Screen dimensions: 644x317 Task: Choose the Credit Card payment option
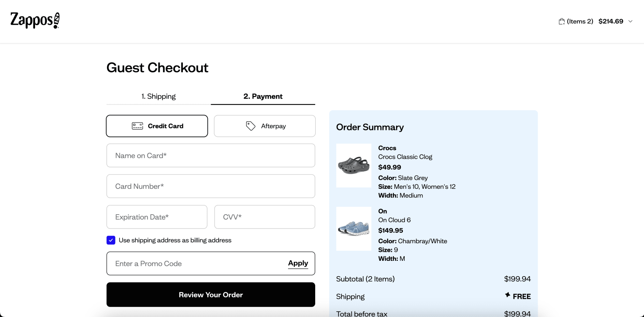pos(157,126)
